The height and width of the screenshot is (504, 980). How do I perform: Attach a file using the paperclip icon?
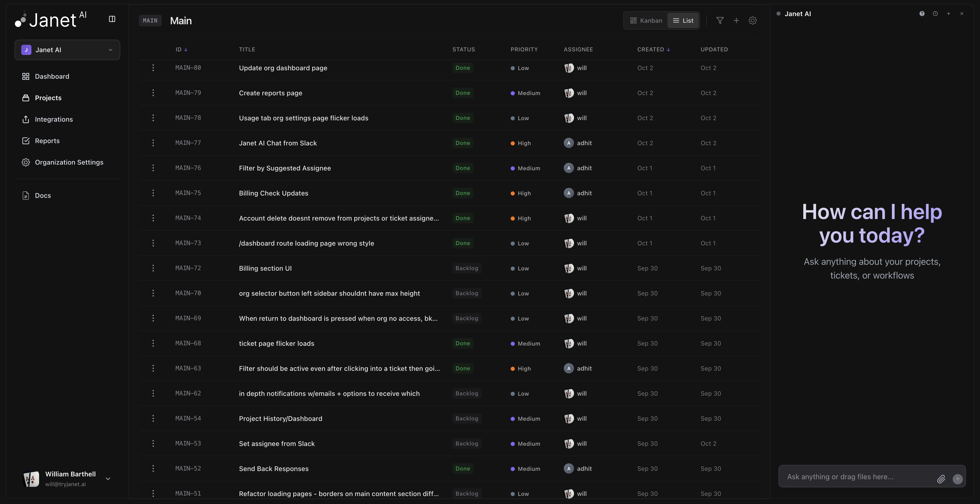click(x=941, y=479)
